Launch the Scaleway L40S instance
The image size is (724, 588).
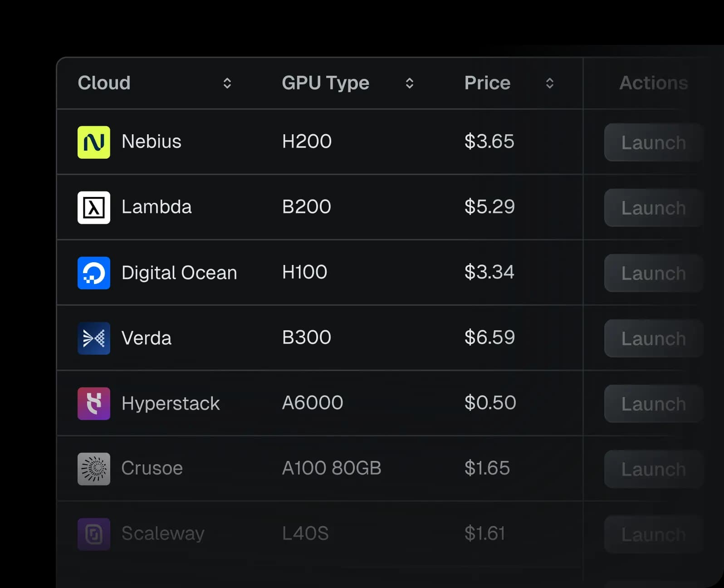pos(653,534)
